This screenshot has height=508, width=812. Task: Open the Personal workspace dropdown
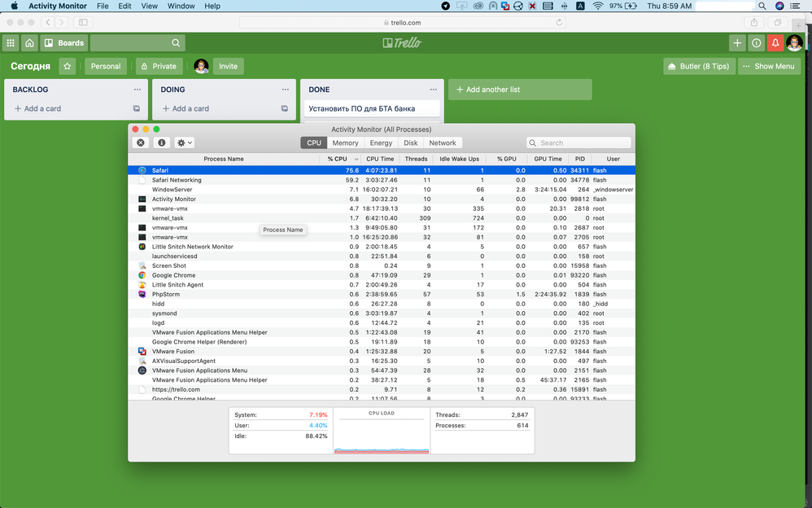click(x=106, y=67)
